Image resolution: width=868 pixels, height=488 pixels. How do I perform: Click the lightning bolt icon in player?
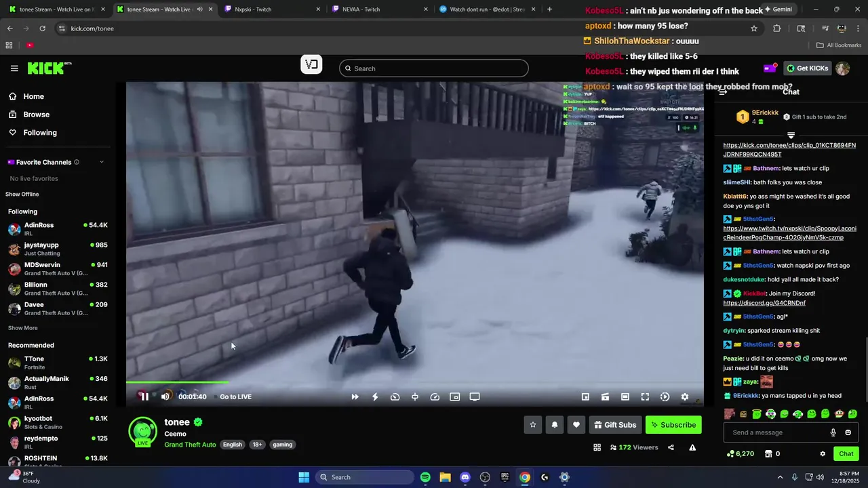coord(375,396)
